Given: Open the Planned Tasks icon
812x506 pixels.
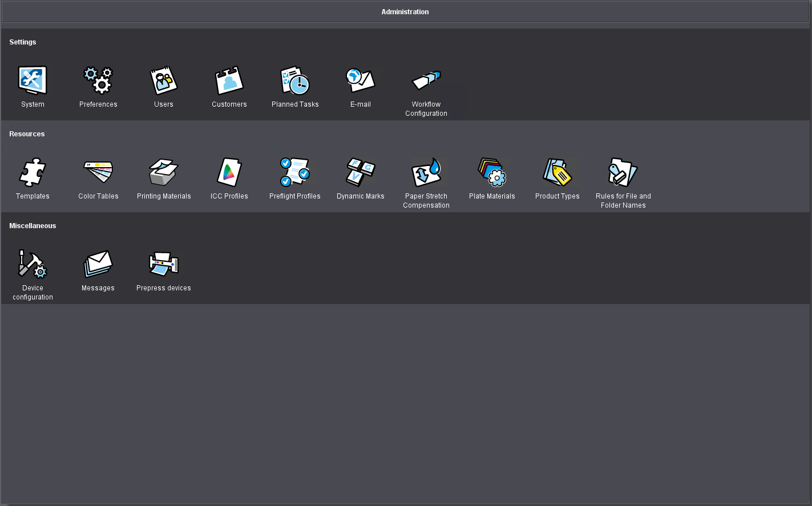Looking at the screenshot, I should (295, 81).
